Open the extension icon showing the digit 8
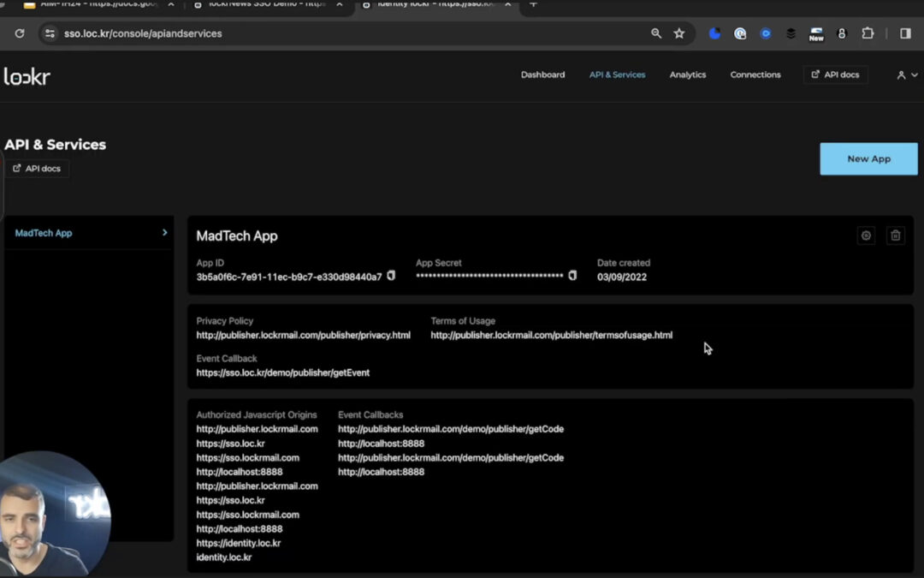The height and width of the screenshot is (578, 924). point(842,33)
